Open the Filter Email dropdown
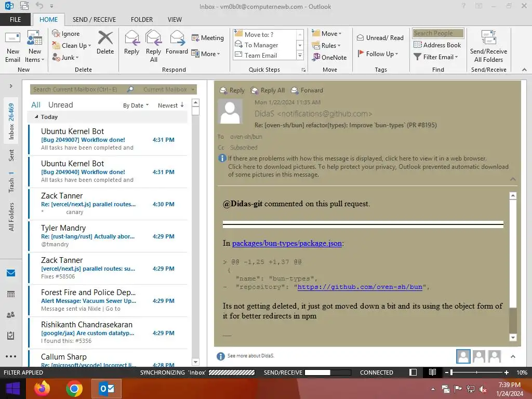Screen dimensions: 532x399 436,57
